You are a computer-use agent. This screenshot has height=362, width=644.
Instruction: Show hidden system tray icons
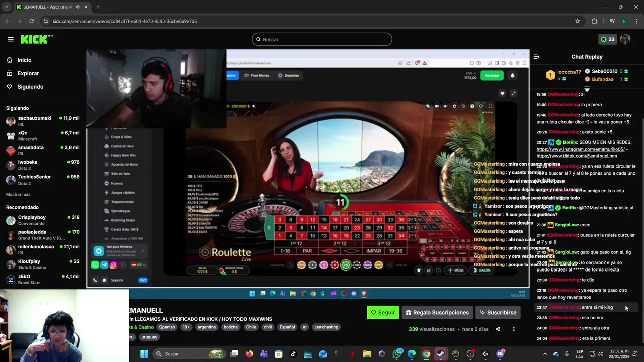(x=545, y=354)
